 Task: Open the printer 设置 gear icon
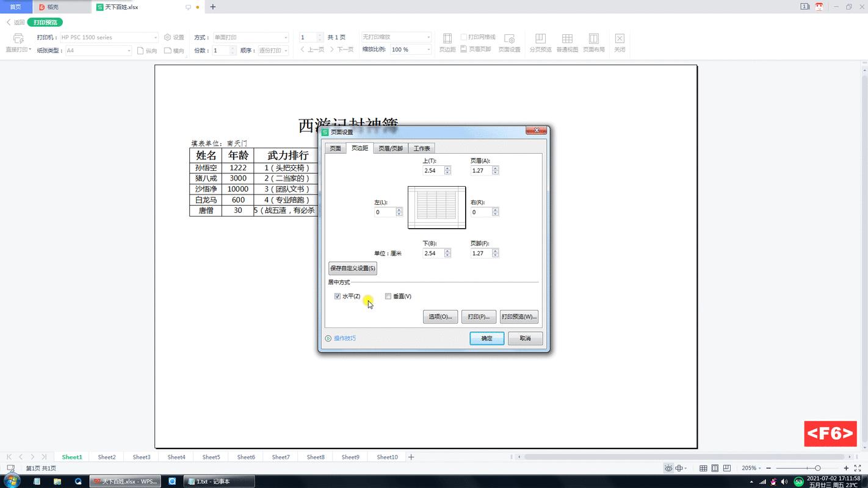pos(168,37)
